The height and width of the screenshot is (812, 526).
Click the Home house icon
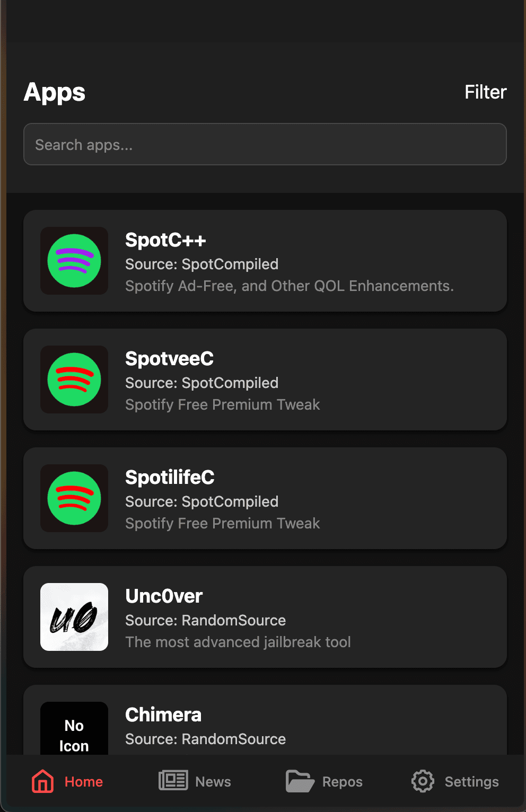coord(42,781)
